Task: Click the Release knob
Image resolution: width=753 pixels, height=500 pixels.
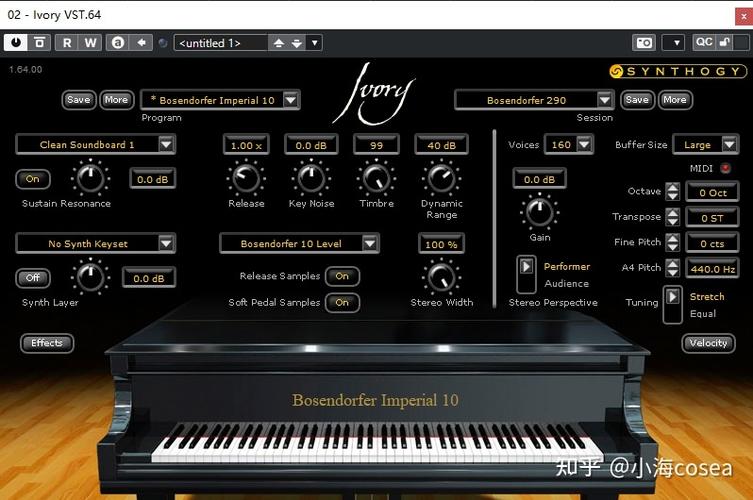Action: click(x=246, y=178)
